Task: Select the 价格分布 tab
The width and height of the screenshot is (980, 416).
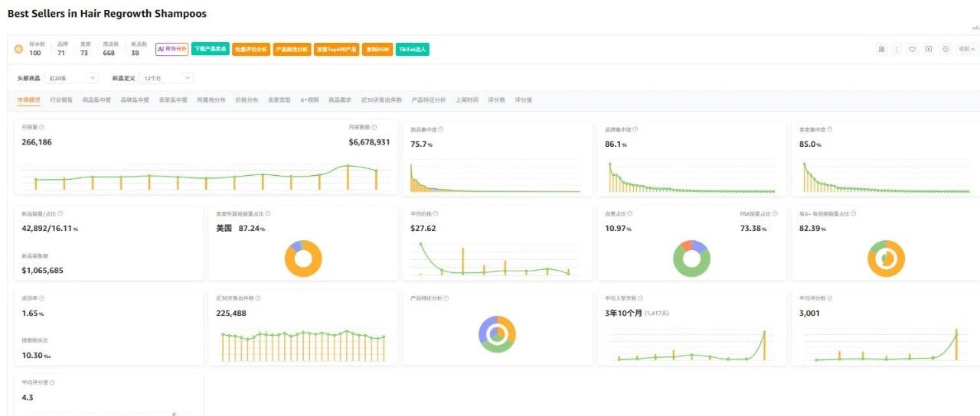Action: (247, 100)
